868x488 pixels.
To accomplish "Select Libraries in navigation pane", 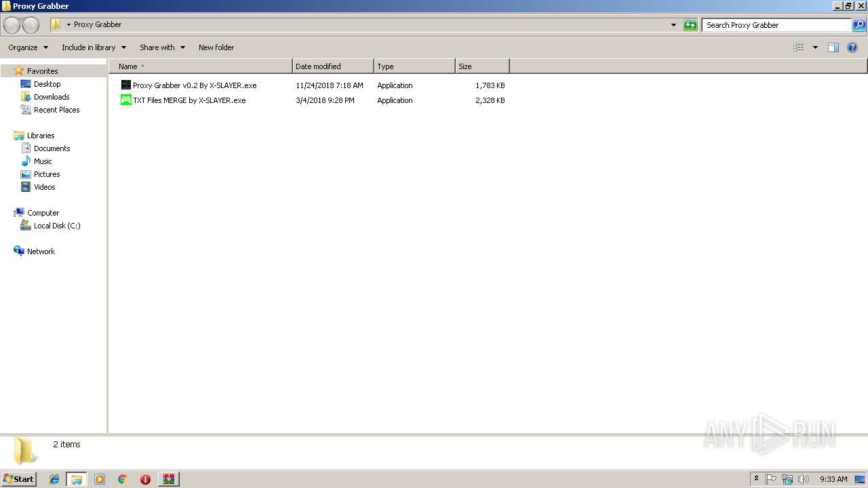I will click(41, 136).
